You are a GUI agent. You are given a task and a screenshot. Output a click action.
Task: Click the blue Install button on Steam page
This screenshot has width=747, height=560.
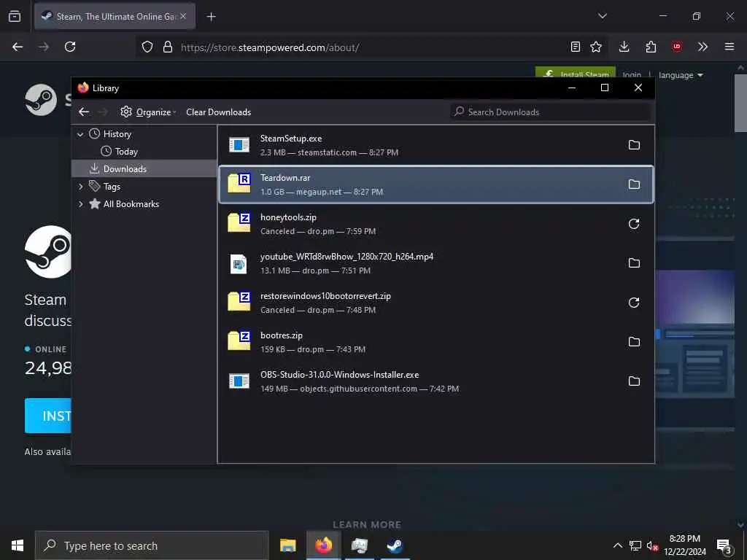click(x=47, y=416)
